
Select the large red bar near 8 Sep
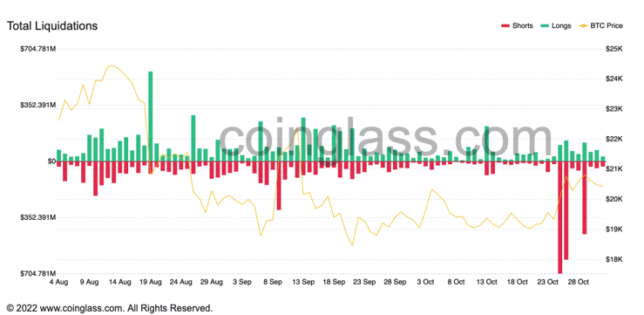point(279,186)
